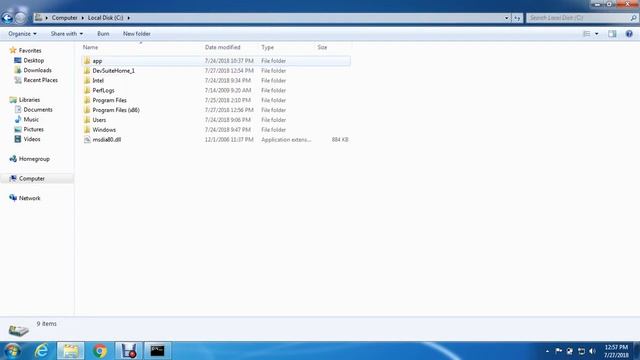This screenshot has width=640, height=360.
Task: Launch Internet Explorer from taskbar
Action: click(x=41, y=351)
